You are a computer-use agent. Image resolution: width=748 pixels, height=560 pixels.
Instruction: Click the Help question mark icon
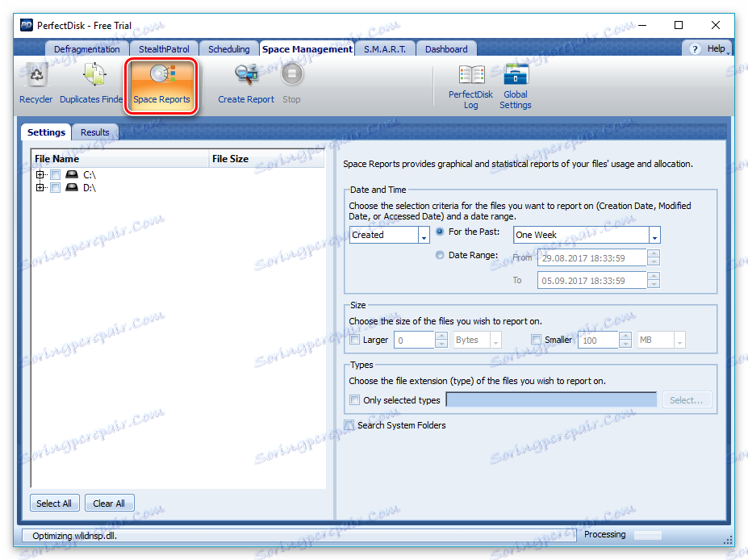point(695,48)
